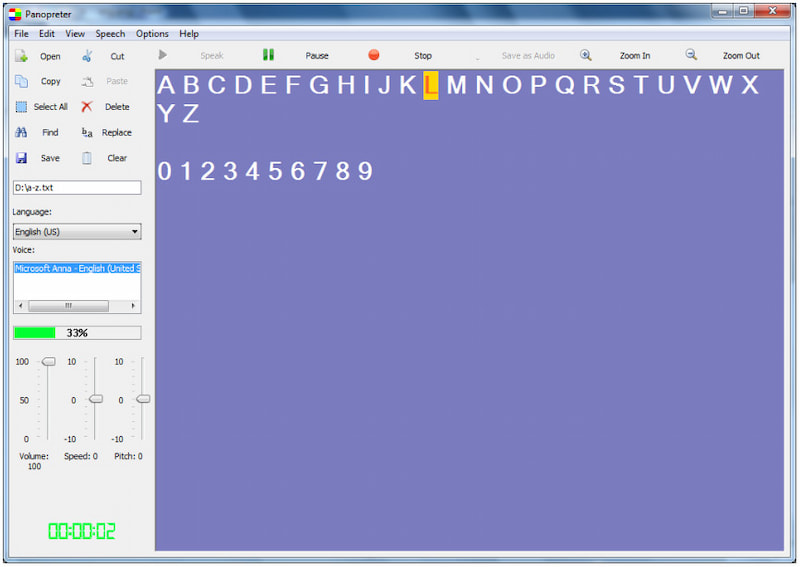The height and width of the screenshot is (567, 800).
Task: Stop the speech playback
Action: 374,55
